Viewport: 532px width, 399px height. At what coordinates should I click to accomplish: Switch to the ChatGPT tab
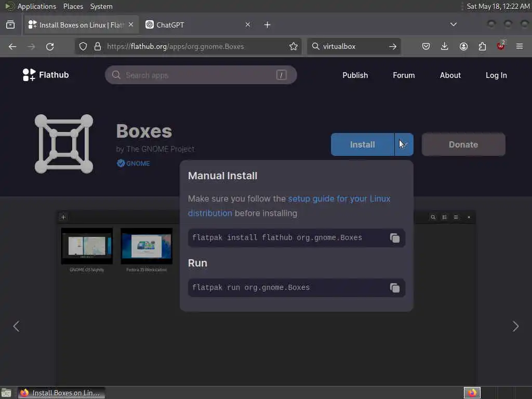coord(199,25)
